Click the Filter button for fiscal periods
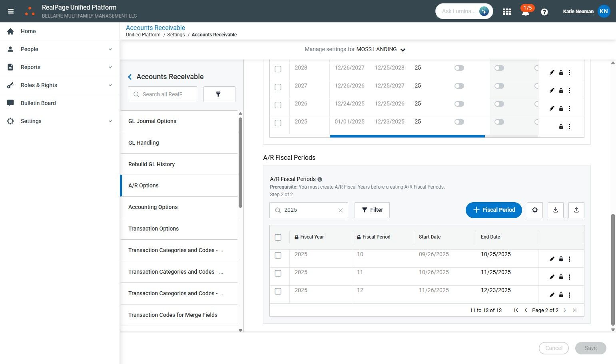 (372, 210)
